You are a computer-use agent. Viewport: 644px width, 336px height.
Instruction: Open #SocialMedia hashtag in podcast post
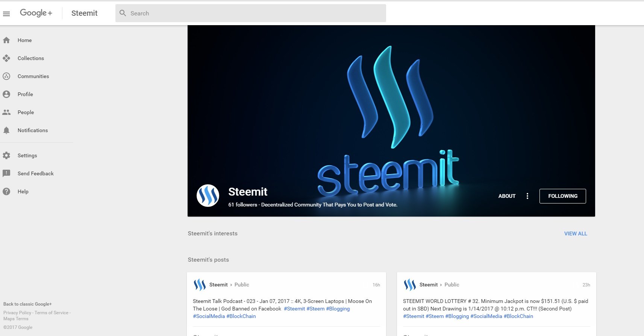click(x=209, y=316)
